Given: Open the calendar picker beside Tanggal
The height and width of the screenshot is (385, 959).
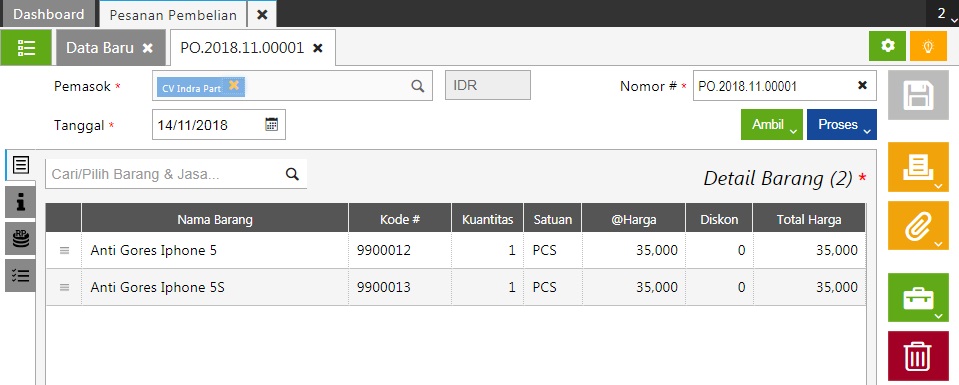Looking at the screenshot, I should 272,124.
